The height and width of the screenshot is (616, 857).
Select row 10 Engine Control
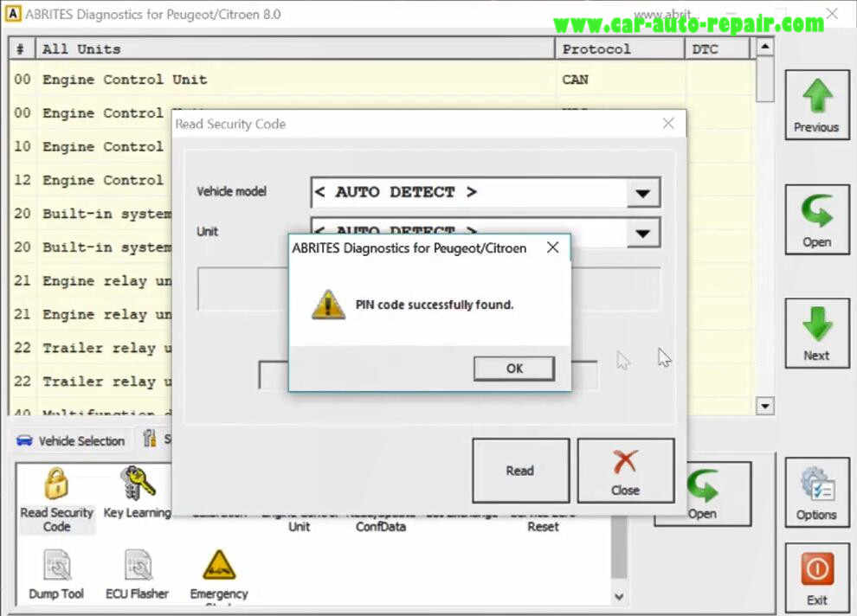click(91, 147)
